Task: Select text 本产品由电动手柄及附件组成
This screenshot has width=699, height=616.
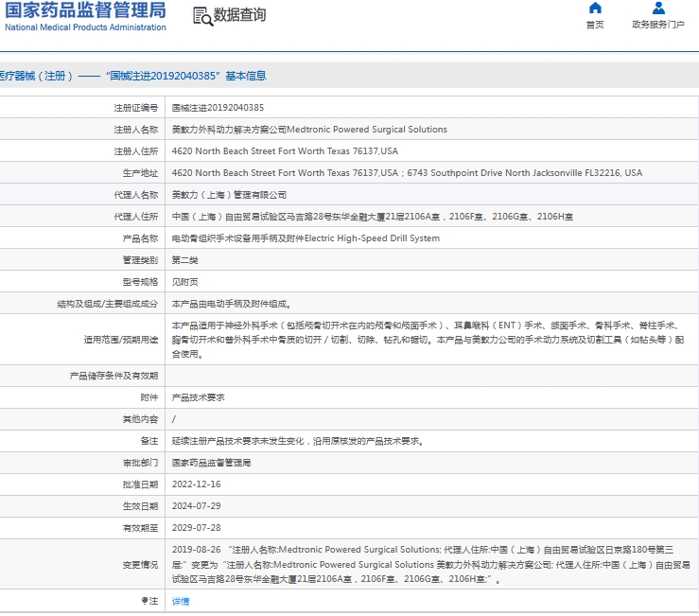Action: (x=232, y=304)
